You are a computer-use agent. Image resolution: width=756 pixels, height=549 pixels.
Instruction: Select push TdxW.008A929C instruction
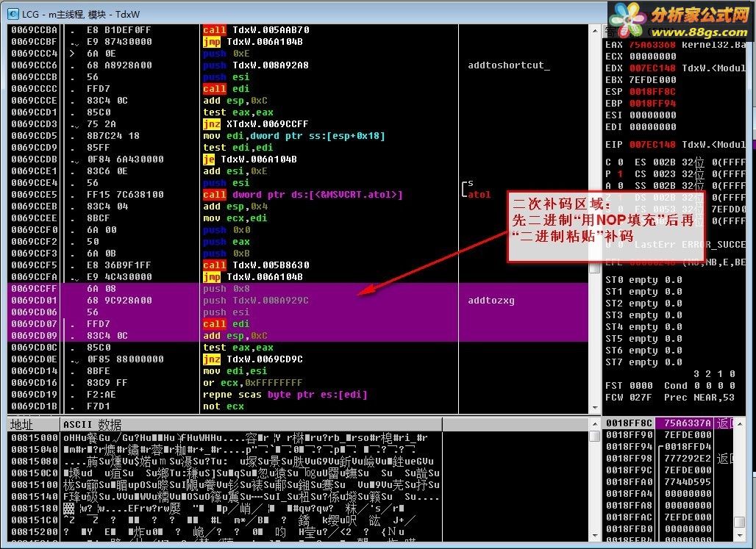(x=255, y=301)
